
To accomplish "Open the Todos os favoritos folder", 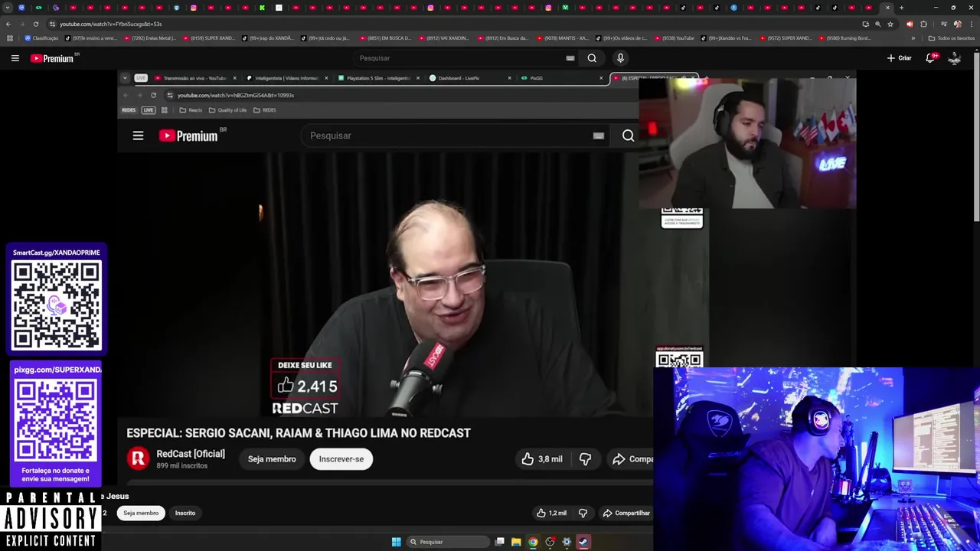I will coord(951,38).
